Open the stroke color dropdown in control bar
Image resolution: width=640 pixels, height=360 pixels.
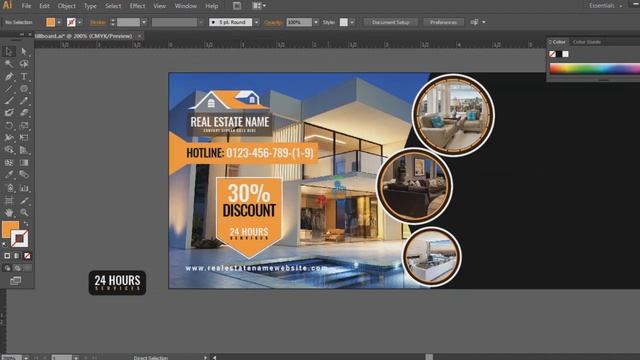tap(80, 22)
